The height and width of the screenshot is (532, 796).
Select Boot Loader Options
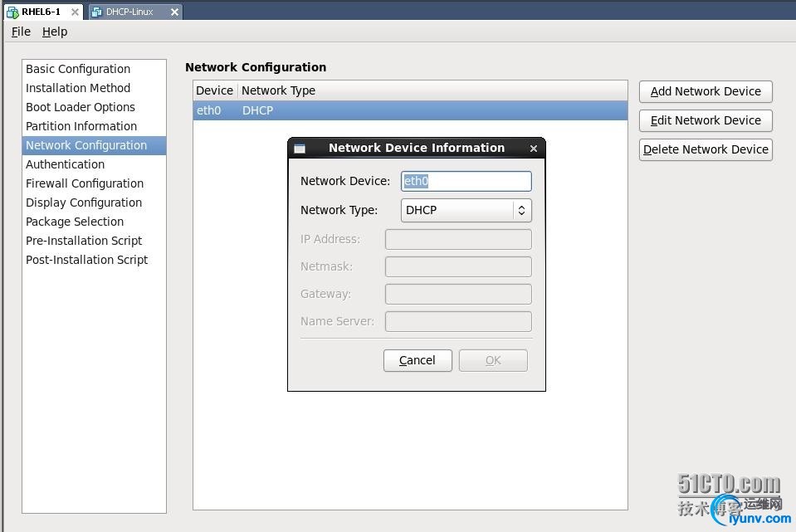(94, 107)
